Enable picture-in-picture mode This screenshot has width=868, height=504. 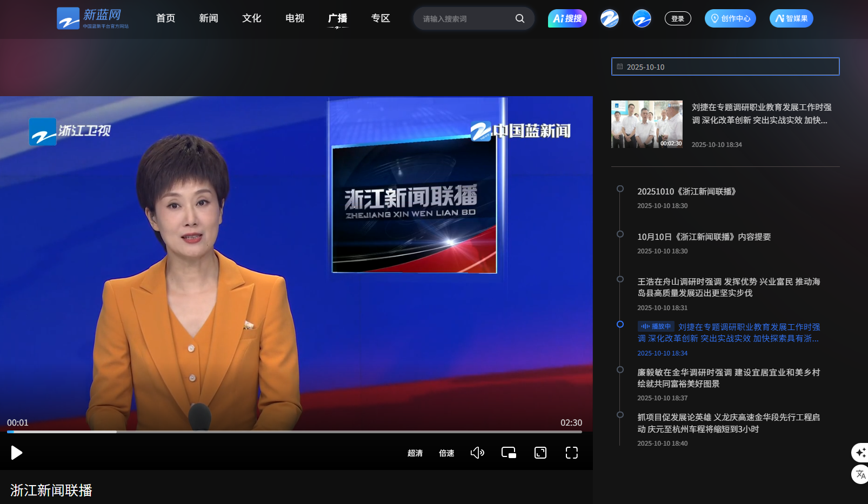pos(509,453)
